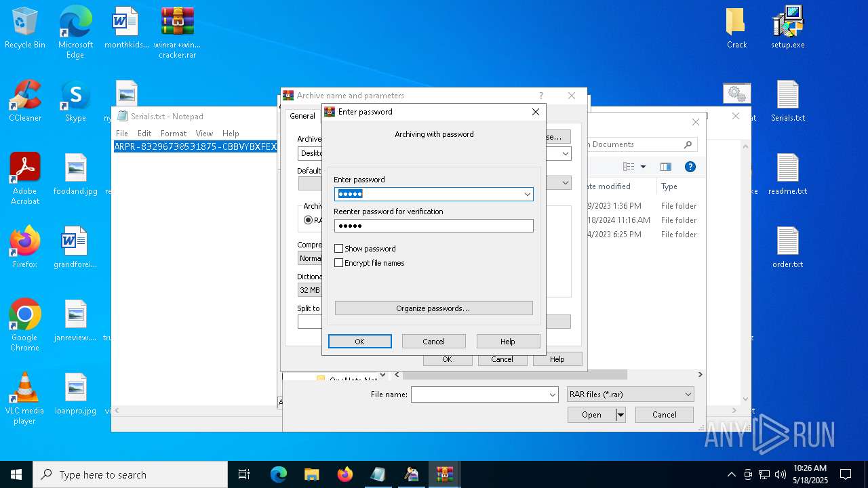Select setup.exe on the desktop
Image resolution: width=868 pixels, height=488 pixels.
[x=787, y=28]
